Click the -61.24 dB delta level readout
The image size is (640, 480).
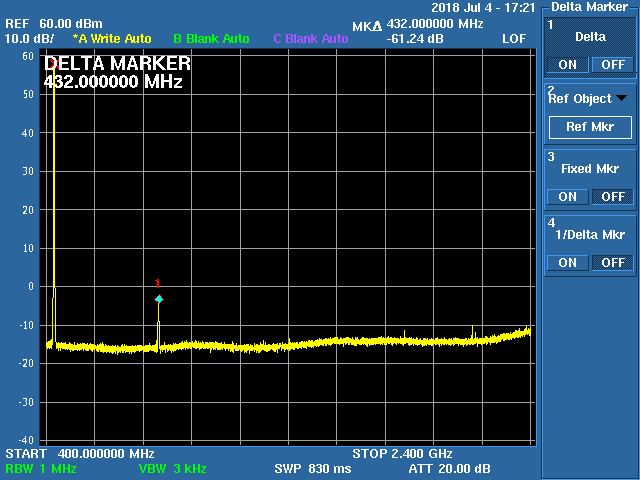(414, 39)
